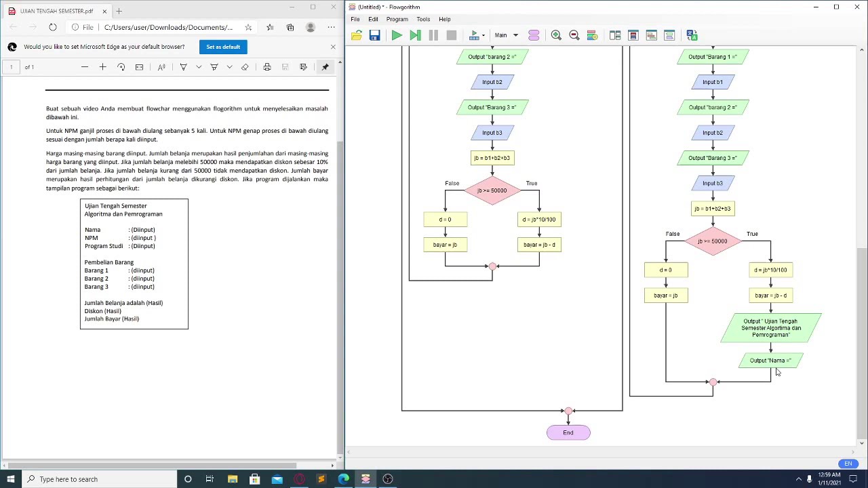Click the Open file icon in Flowgorithm
This screenshot has width=868, height=488.
(357, 35)
